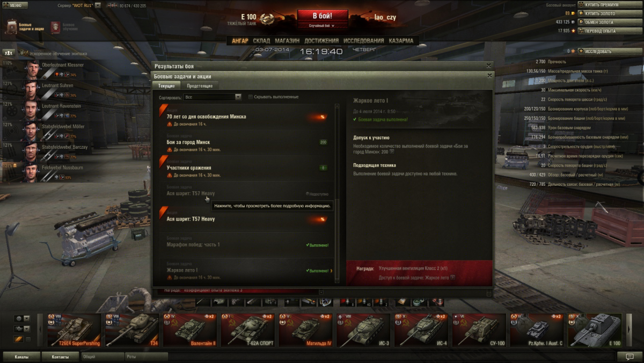Toggle the favorites filter checkbox in carousel
The height and width of the screenshot is (363, 644).
(x=28, y=339)
